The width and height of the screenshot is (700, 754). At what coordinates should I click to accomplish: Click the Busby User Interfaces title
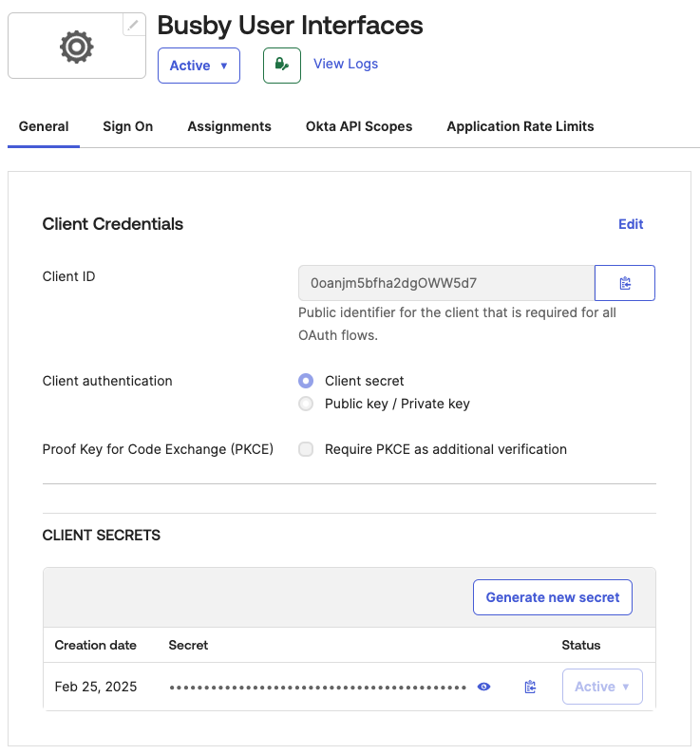290,26
